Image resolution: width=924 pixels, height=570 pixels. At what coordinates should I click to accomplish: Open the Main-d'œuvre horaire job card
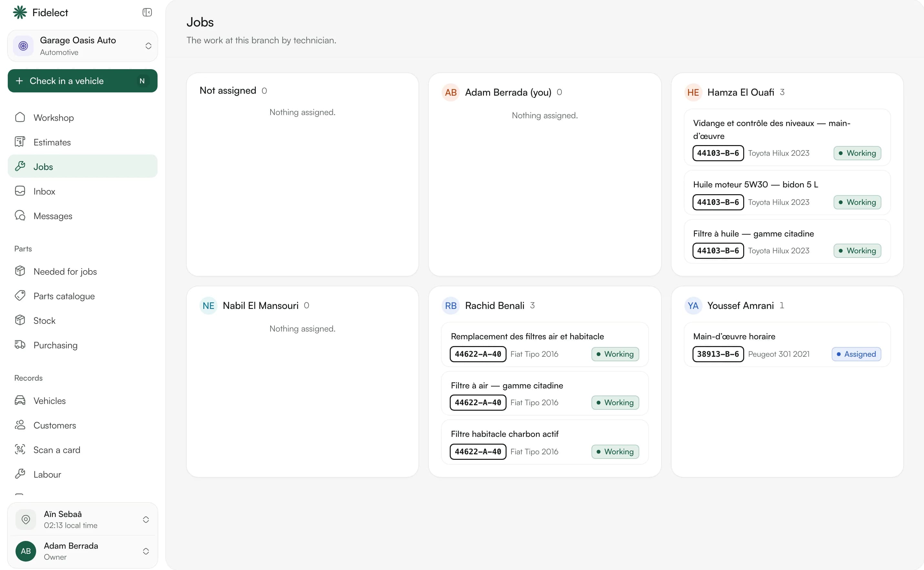[x=787, y=344]
